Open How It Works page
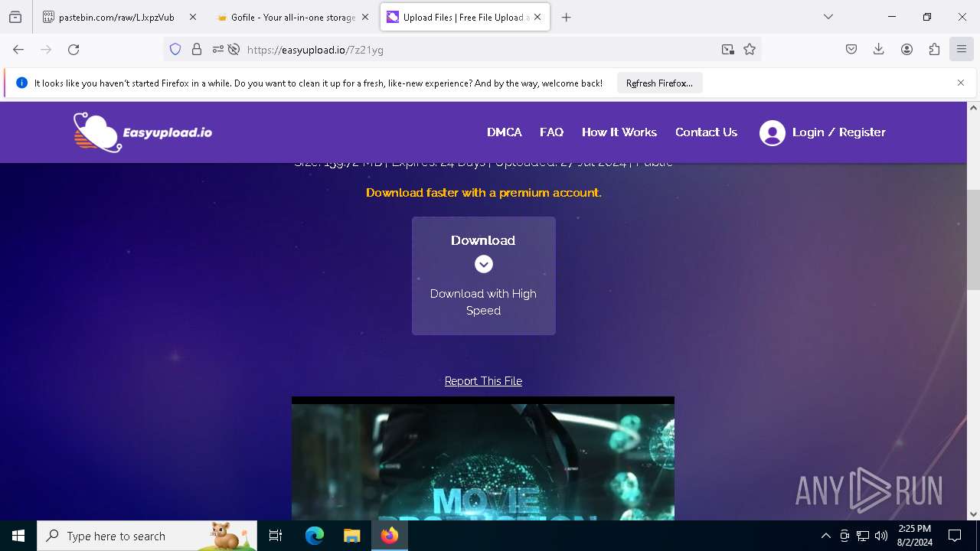The height and width of the screenshot is (551, 980). pos(619,132)
